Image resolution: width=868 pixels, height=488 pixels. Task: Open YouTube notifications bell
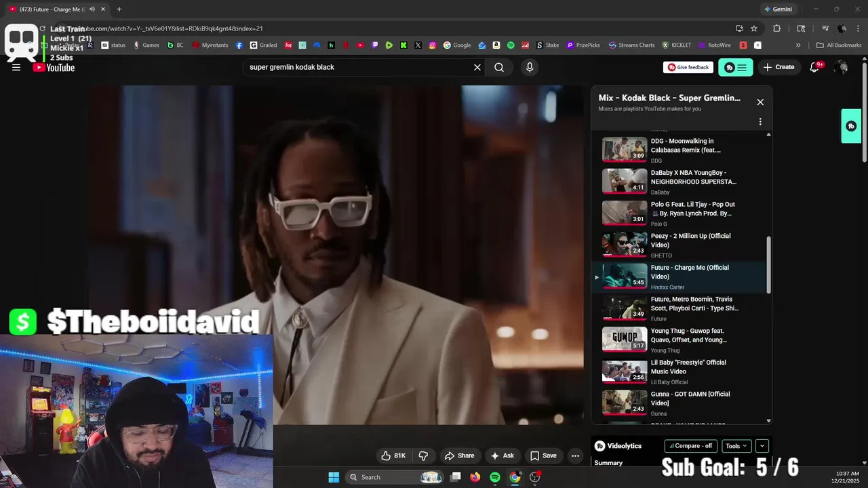(x=815, y=67)
